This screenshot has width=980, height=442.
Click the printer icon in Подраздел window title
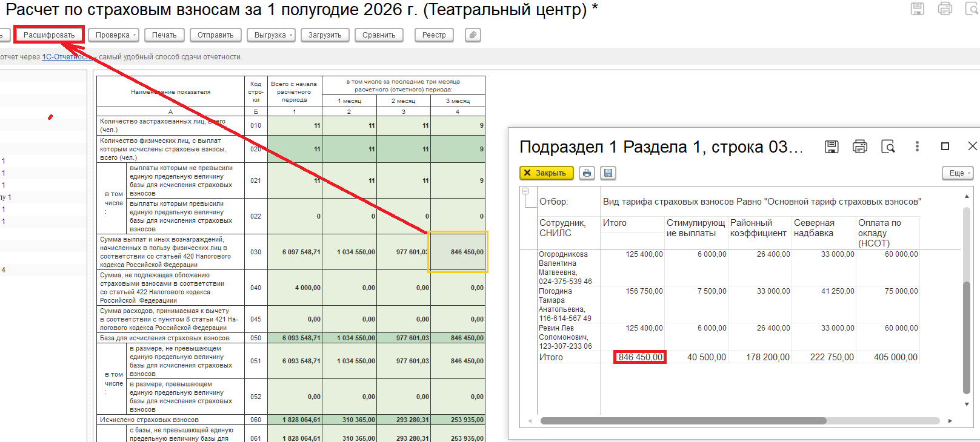[x=859, y=147]
